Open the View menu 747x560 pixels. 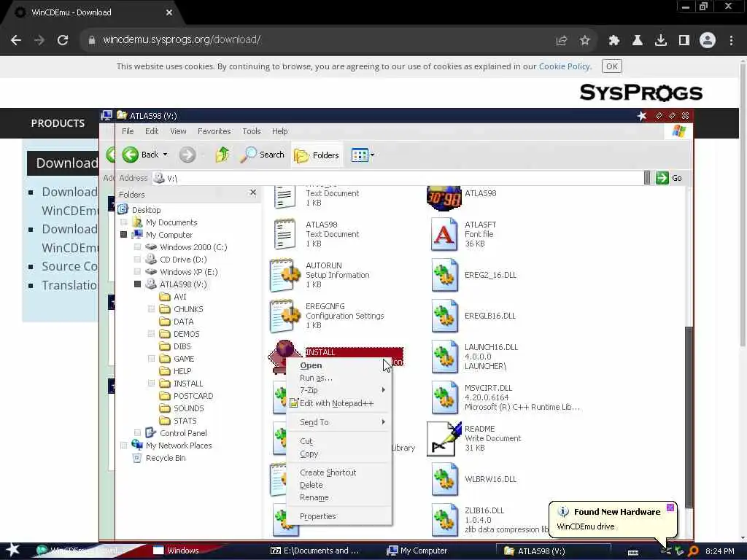[178, 131]
